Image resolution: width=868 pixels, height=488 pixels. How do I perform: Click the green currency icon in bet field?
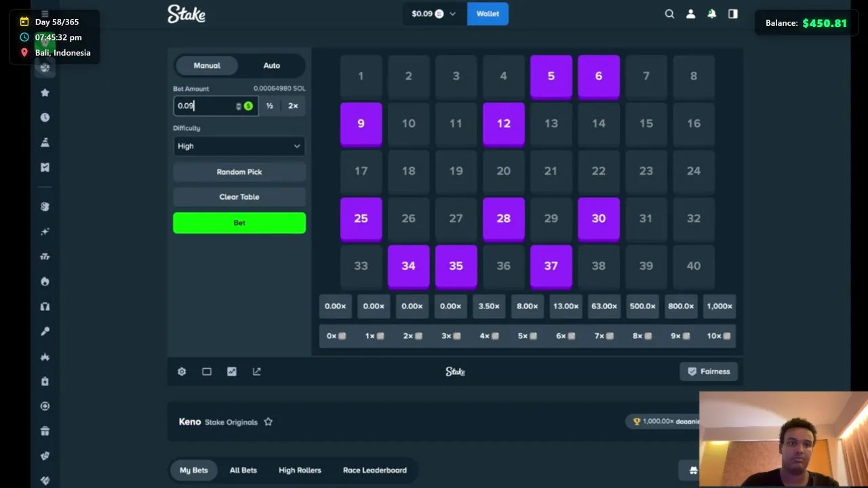coord(248,106)
